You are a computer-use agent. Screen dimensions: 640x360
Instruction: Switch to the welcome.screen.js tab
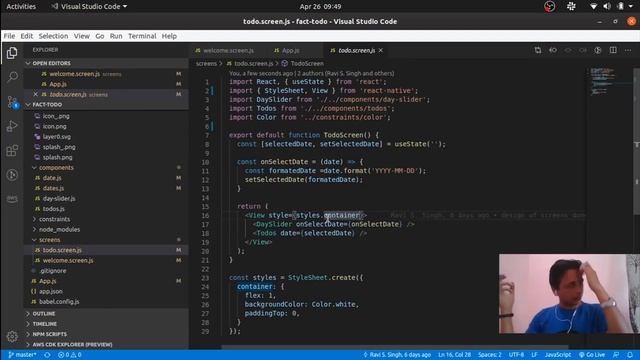point(228,50)
